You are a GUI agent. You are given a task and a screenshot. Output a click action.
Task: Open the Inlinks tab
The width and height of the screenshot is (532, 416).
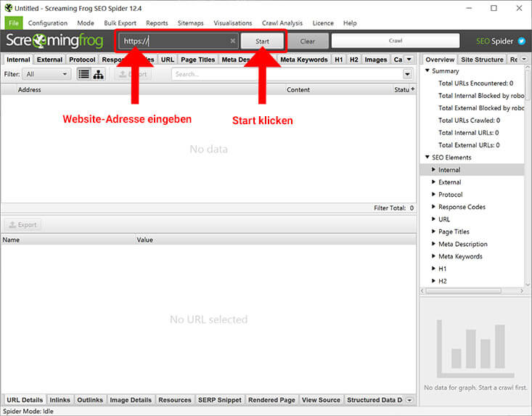[x=60, y=400]
